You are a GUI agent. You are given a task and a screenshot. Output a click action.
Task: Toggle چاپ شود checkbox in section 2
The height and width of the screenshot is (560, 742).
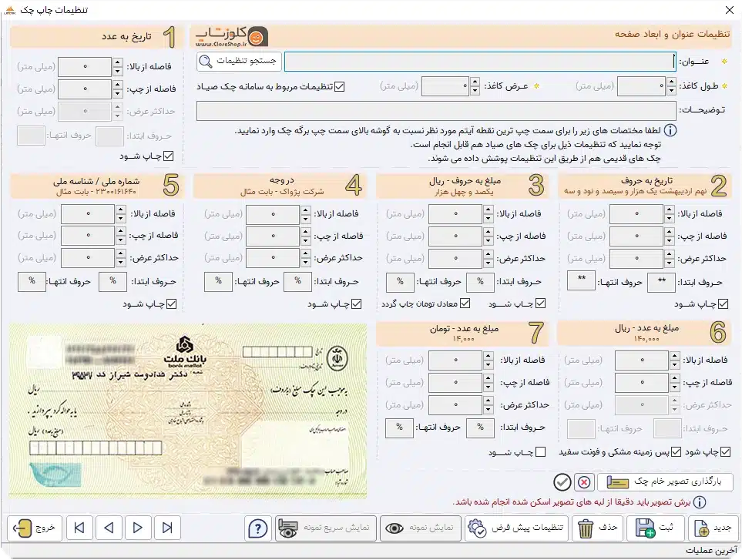(x=723, y=303)
